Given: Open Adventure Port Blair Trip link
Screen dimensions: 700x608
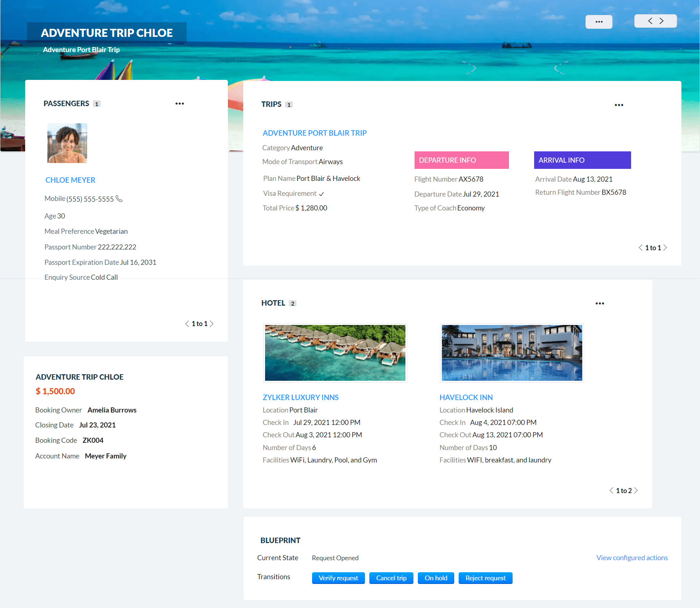Looking at the screenshot, I should coord(314,133).
